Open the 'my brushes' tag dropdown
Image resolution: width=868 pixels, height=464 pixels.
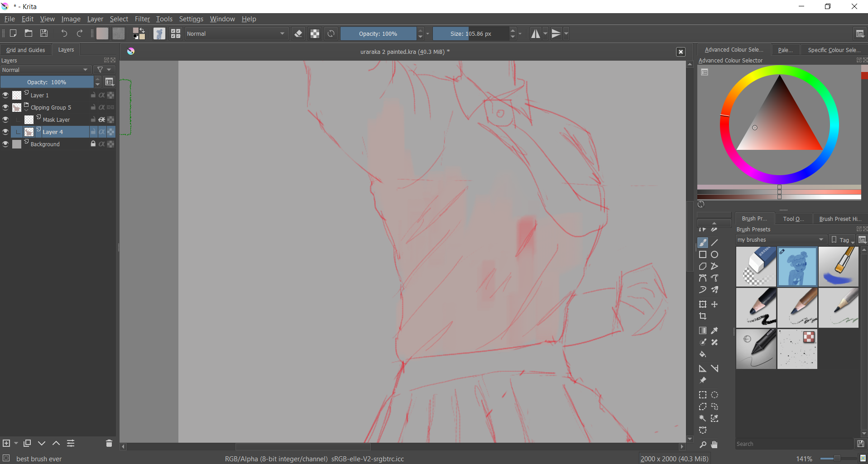click(x=780, y=239)
